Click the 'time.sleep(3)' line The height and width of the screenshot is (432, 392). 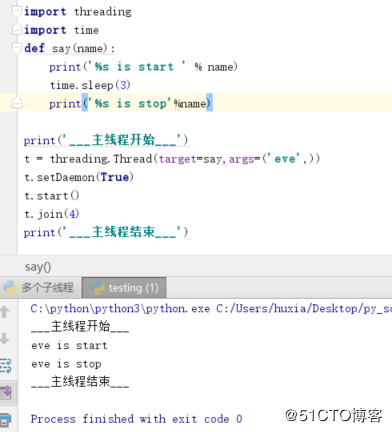point(90,85)
